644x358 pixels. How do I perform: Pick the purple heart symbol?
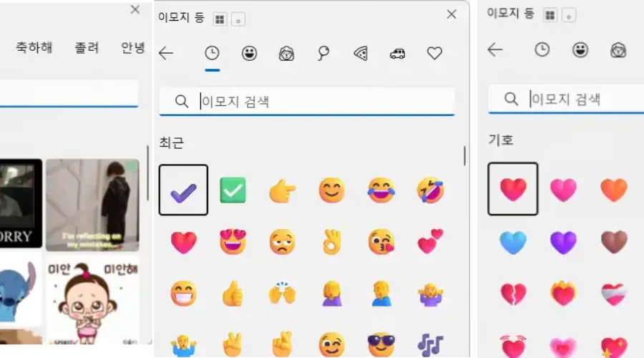(564, 242)
